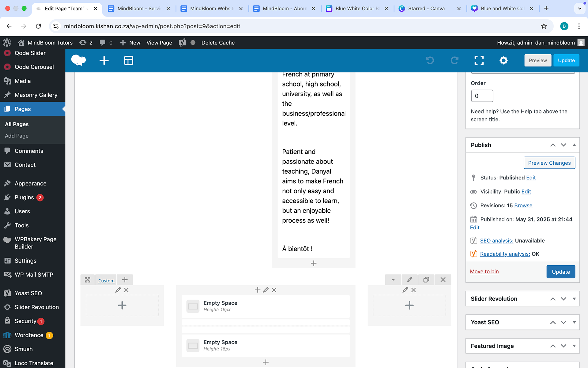Collapse the Publish panel triangle
The width and height of the screenshot is (588, 368).
[574, 145]
